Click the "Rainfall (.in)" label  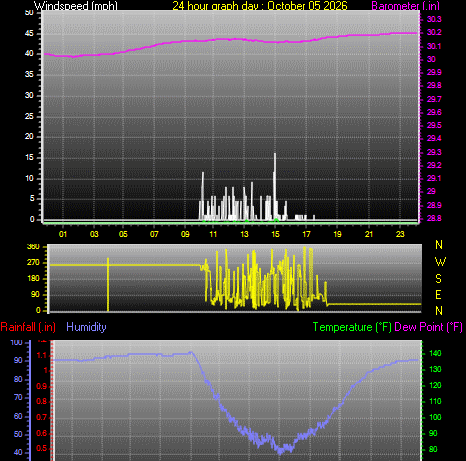(28, 327)
